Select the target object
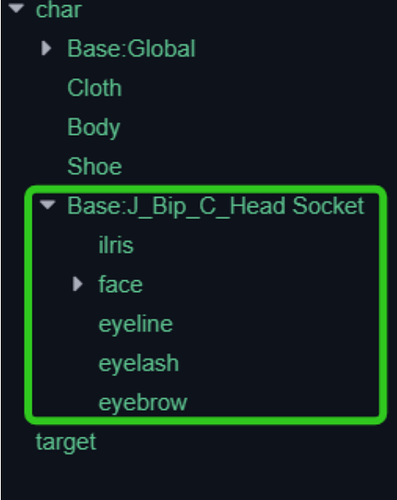The width and height of the screenshot is (397, 500). (x=66, y=443)
